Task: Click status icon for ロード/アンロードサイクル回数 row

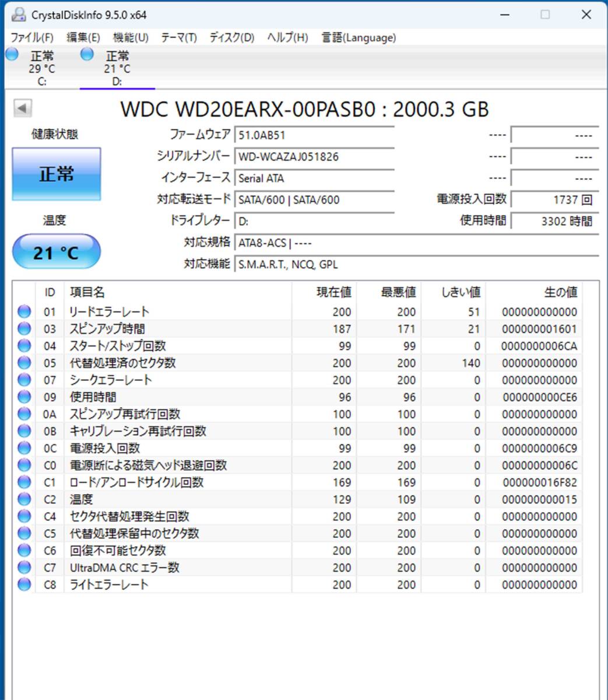Action: point(24,482)
